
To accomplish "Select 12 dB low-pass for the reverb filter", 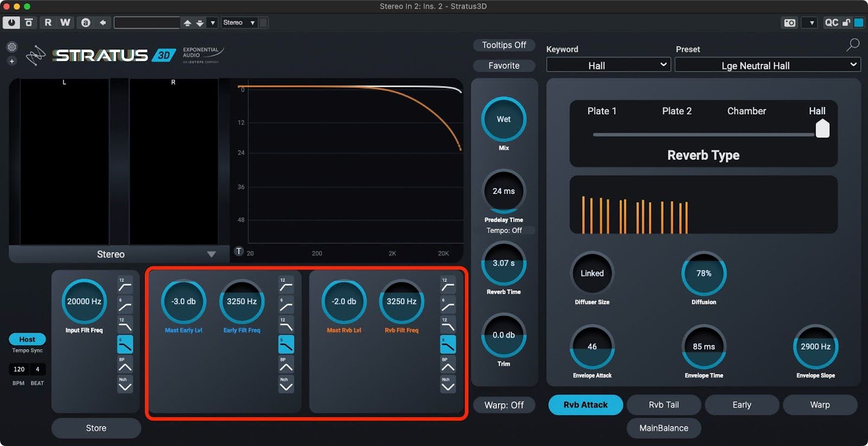I will [x=448, y=325].
